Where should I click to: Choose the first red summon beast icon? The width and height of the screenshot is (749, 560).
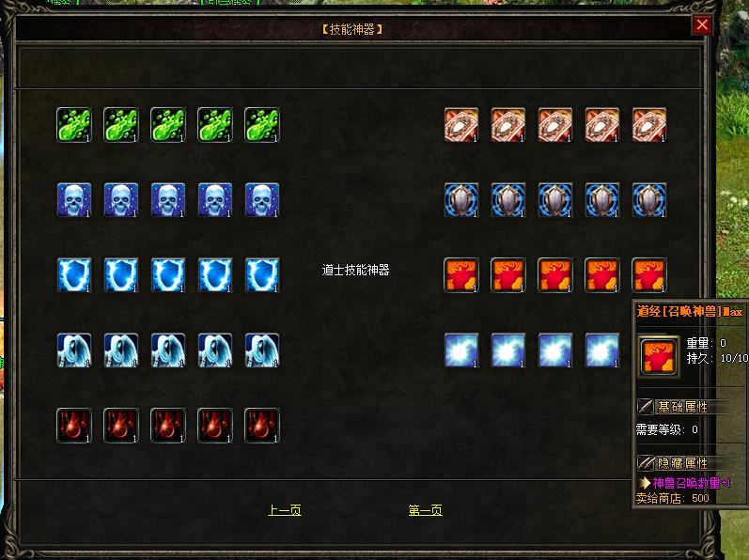click(461, 275)
